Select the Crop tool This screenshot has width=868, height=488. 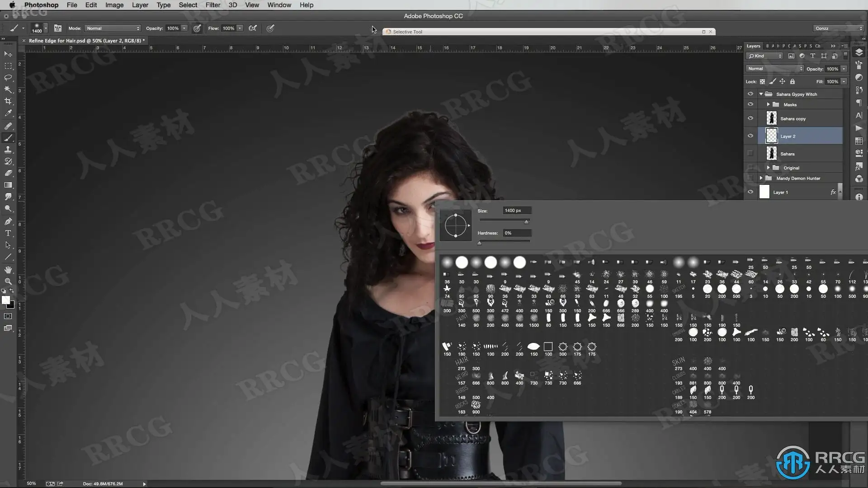tap(8, 101)
